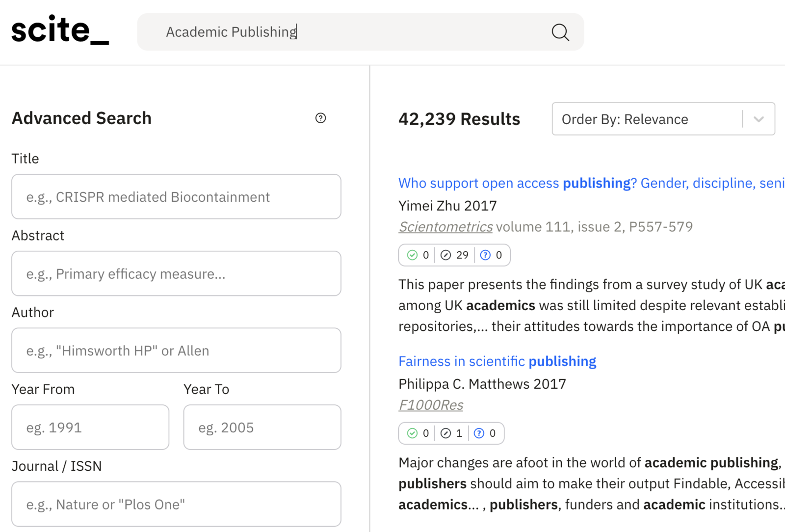Open the Order By: Relevance dropdown
The width and height of the screenshot is (785, 532).
click(x=647, y=119)
